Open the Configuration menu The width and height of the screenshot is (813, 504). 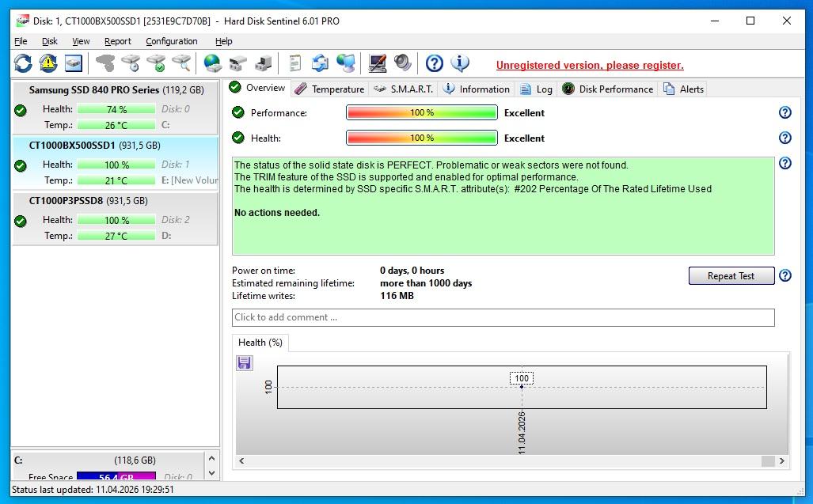pos(171,41)
